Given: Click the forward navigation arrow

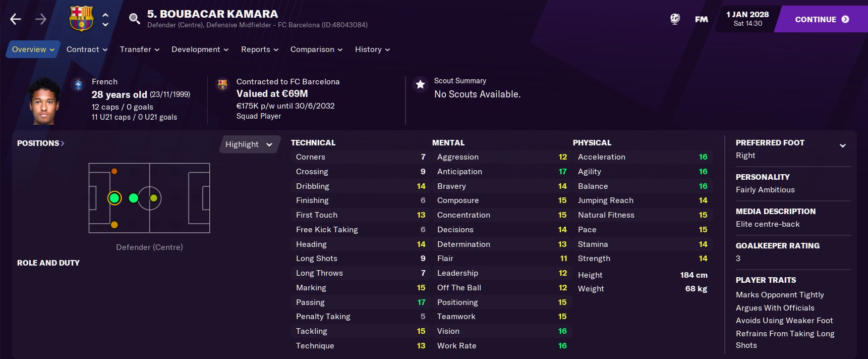Looking at the screenshot, I should 41,19.
